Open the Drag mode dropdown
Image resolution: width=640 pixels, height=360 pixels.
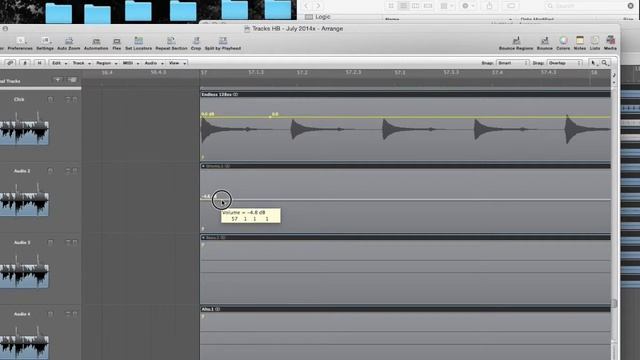point(564,63)
